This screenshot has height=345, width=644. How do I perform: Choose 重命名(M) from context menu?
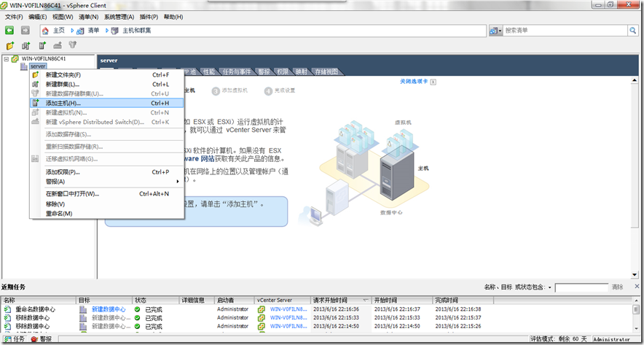(107, 214)
